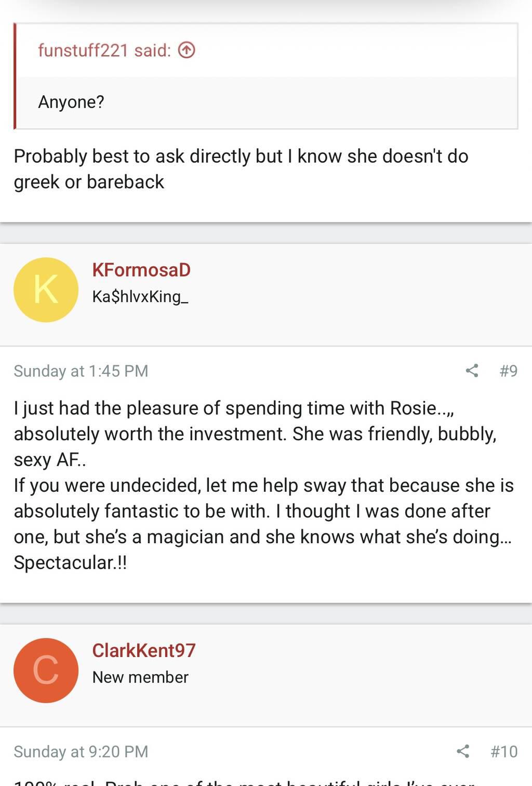Image resolution: width=532 pixels, height=786 pixels.
Task: Click the "Sunday at 1:45 PM" timestamp
Action: pyautogui.click(x=81, y=371)
